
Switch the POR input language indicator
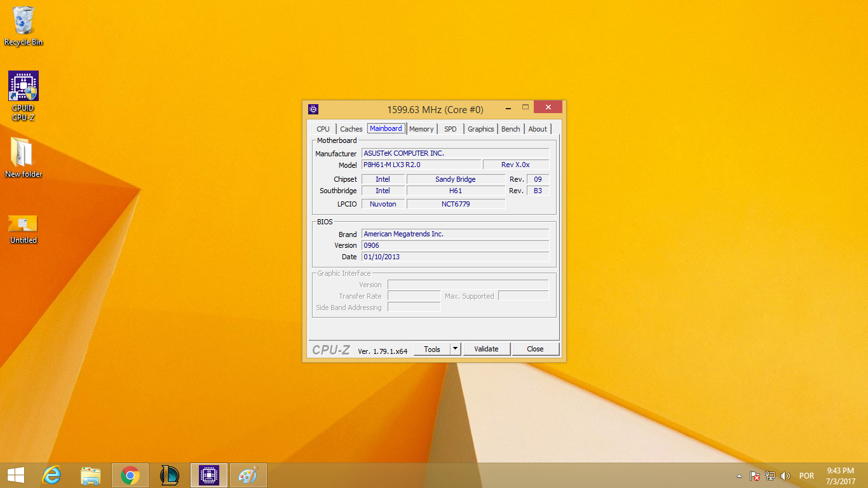coord(806,476)
